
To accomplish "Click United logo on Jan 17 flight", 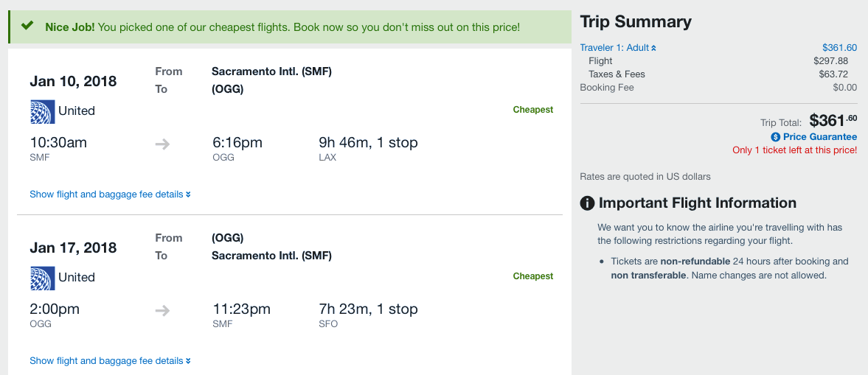I will pos(43,278).
